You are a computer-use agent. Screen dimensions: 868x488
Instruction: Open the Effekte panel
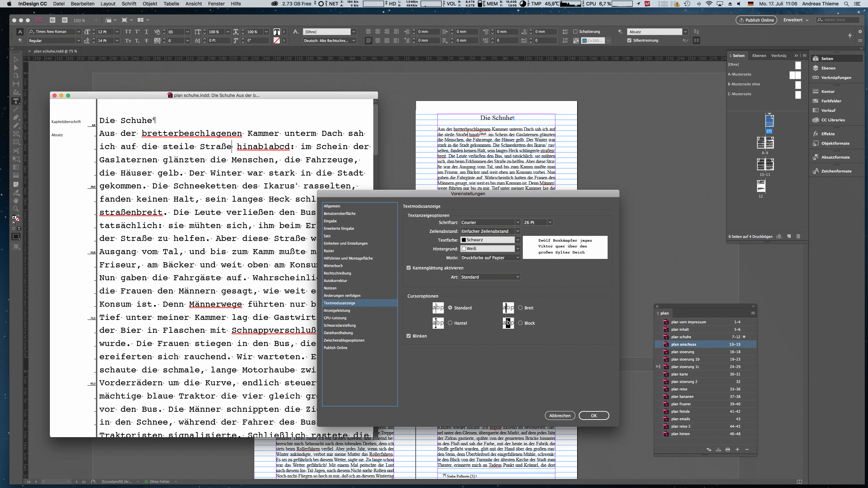point(828,134)
